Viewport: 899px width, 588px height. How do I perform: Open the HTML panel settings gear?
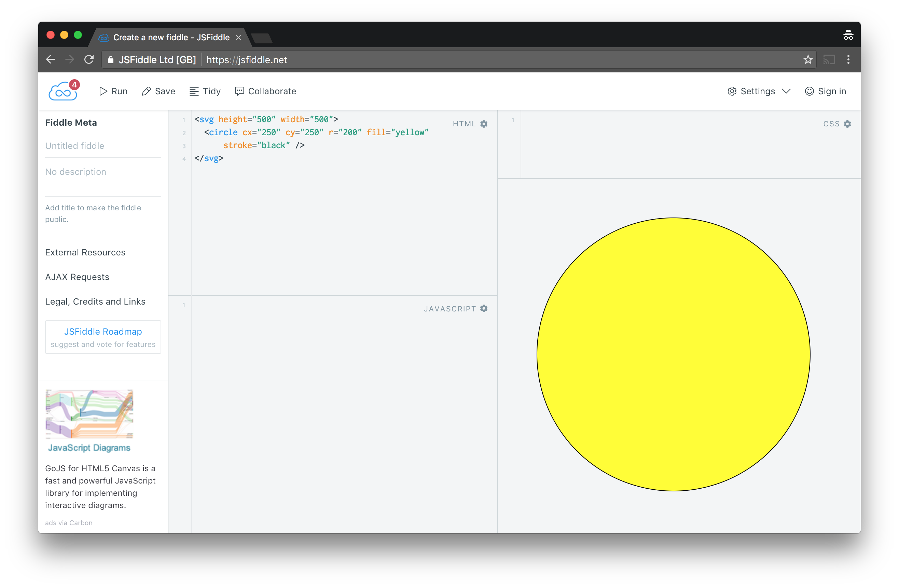click(x=484, y=124)
